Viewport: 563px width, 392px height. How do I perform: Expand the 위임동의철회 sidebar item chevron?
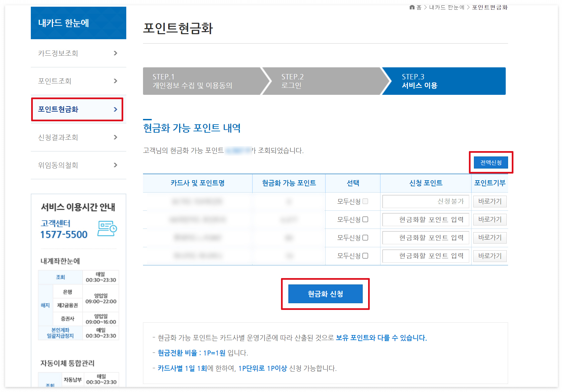pos(116,165)
